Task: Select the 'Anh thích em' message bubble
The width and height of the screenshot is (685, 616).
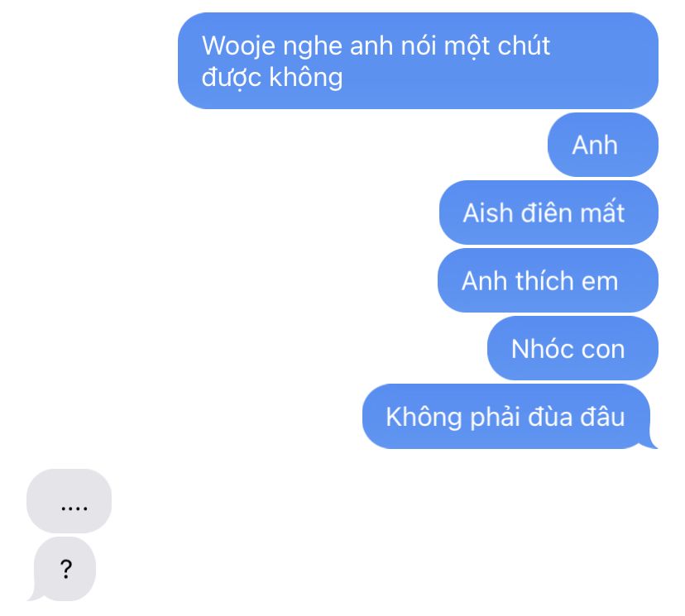Action: [548, 281]
